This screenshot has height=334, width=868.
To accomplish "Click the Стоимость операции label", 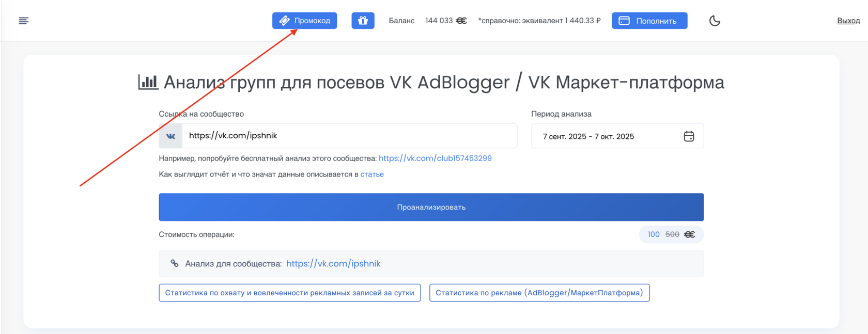I will [197, 234].
